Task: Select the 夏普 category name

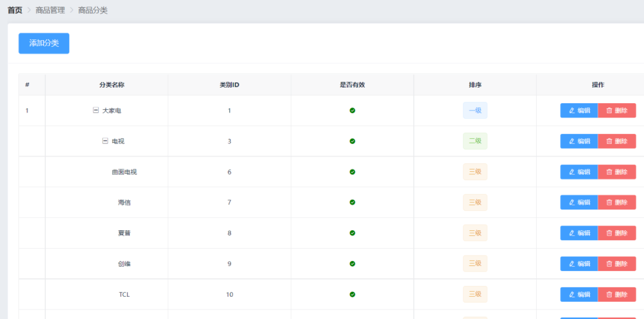Action: coord(125,233)
